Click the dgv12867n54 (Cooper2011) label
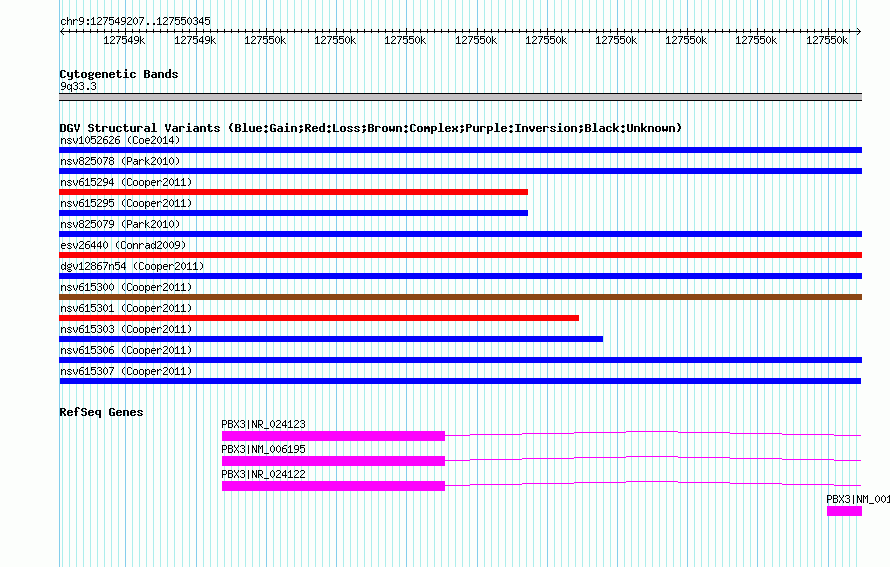This screenshot has width=890, height=567. [x=132, y=266]
